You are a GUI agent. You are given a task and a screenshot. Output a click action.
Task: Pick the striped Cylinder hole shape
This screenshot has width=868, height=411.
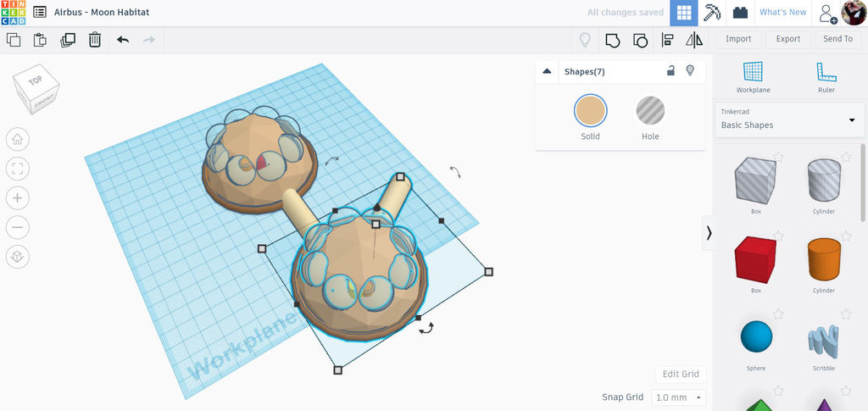pyautogui.click(x=824, y=181)
